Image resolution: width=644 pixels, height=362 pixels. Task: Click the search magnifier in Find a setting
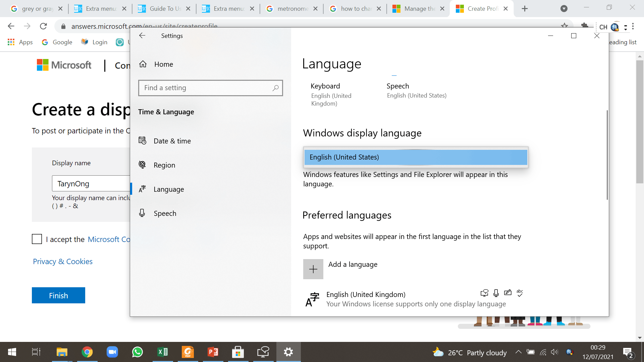tap(275, 88)
